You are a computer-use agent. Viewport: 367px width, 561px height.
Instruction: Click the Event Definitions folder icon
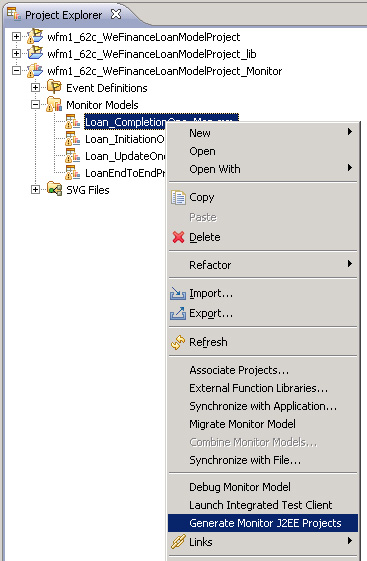click(54, 87)
